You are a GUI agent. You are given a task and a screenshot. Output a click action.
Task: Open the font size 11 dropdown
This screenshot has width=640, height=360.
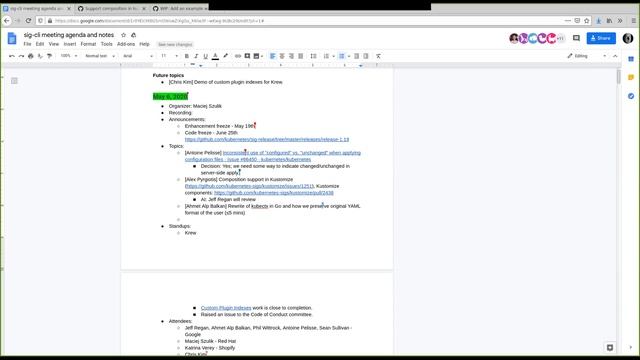click(x=169, y=56)
